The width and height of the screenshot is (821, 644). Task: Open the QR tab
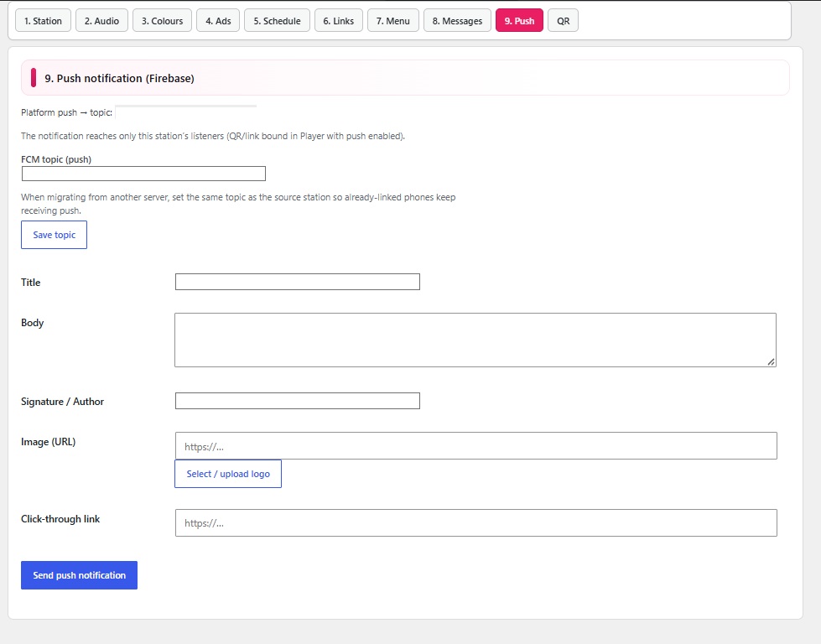click(563, 21)
